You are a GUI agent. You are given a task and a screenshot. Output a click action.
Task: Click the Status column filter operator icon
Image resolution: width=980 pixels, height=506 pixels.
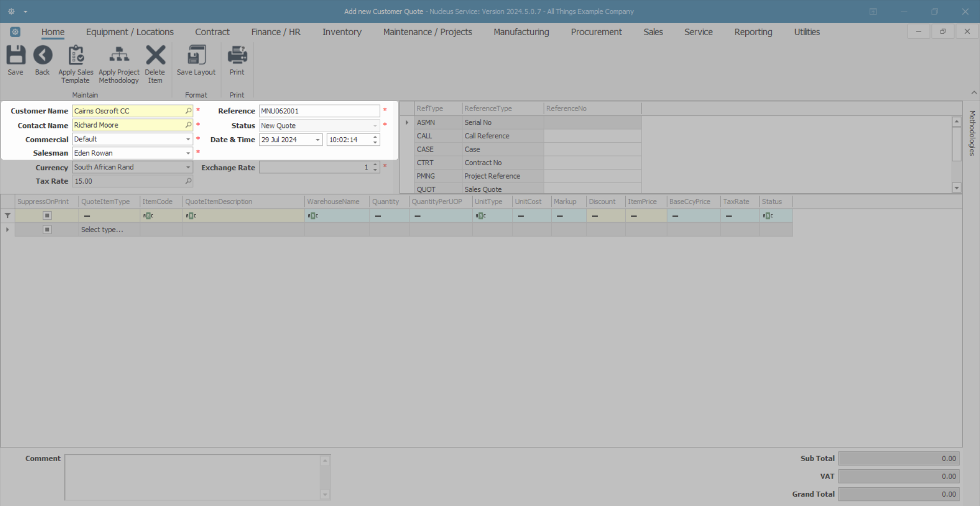click(768, 216)
